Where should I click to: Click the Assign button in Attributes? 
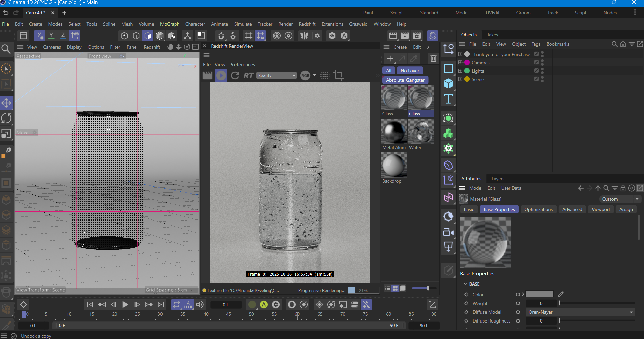pos(626,209)
